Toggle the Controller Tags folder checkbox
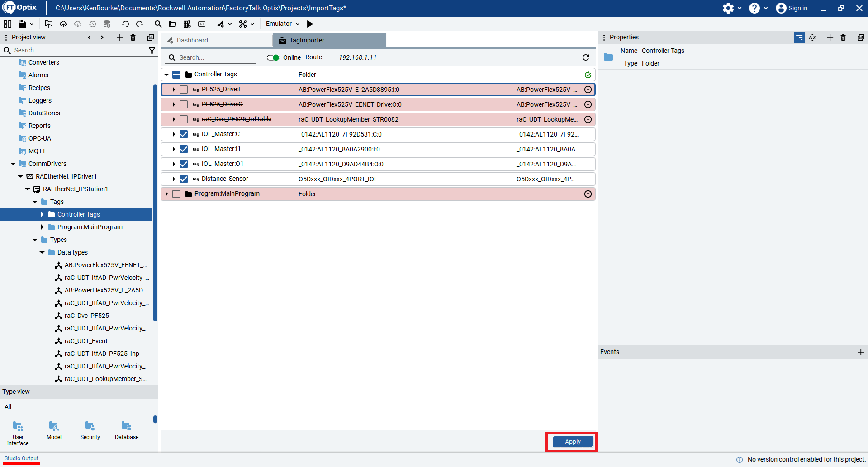Image resolution: width=868 pixels, height=467 pixels. (176, 75)
